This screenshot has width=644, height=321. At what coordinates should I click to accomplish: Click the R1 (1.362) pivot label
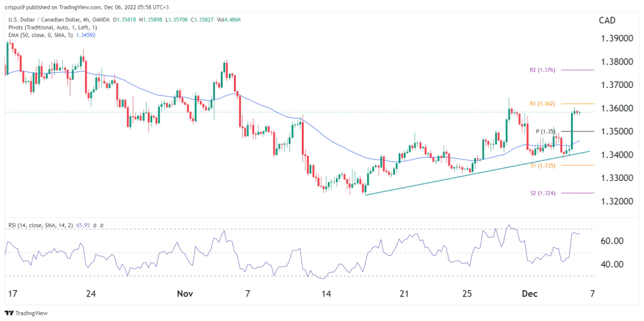tap(541, 104)
